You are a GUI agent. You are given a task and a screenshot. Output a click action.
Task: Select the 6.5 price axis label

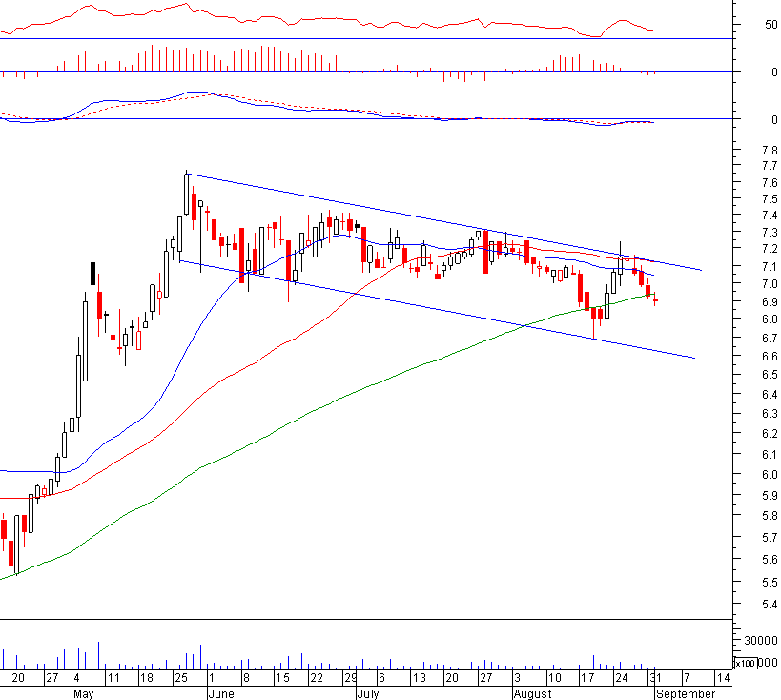pyautogui.click(x=770, y=374)
